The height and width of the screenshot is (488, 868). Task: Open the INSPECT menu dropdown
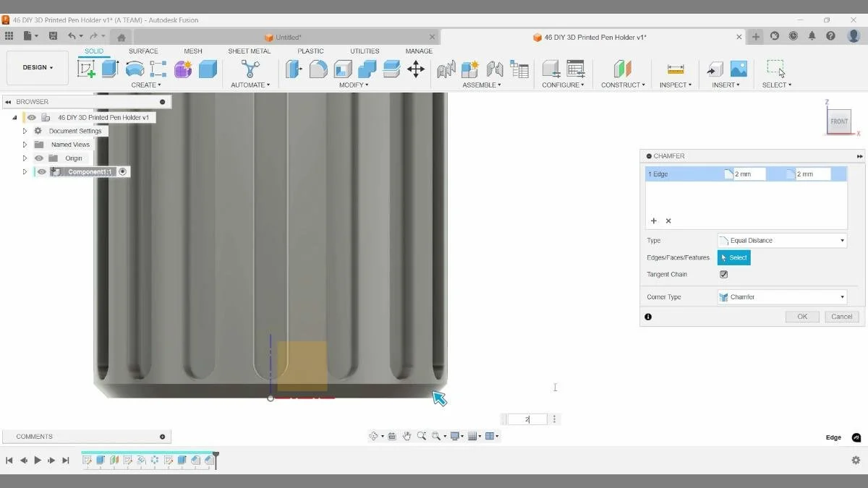(676, 85)
